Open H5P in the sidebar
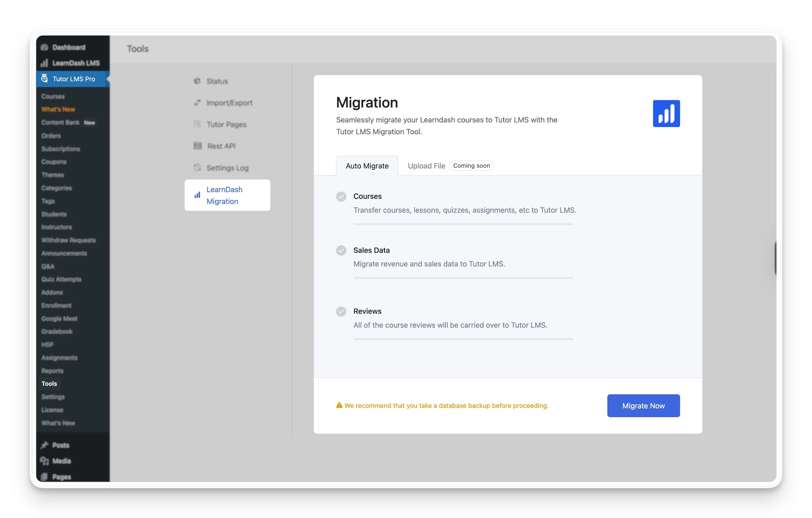The width and height of the screenshot is (812, 518). pyautogui.click(x=47, y=344)
